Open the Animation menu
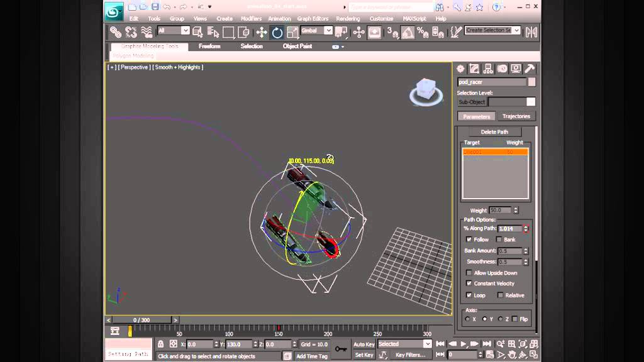Image resolution: width=644 pixels, height=362 pixels. 279,18
